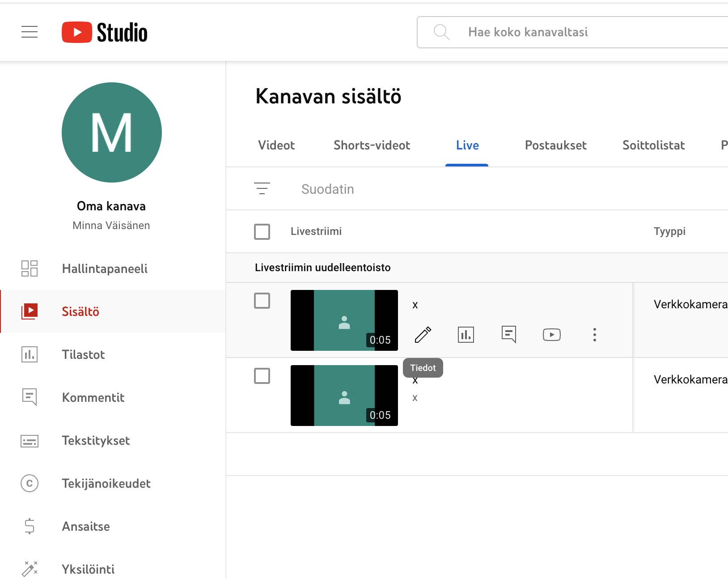Click the YouTube Studio logo
This screenshot has width=728, height=579.
tap(105, 32)
